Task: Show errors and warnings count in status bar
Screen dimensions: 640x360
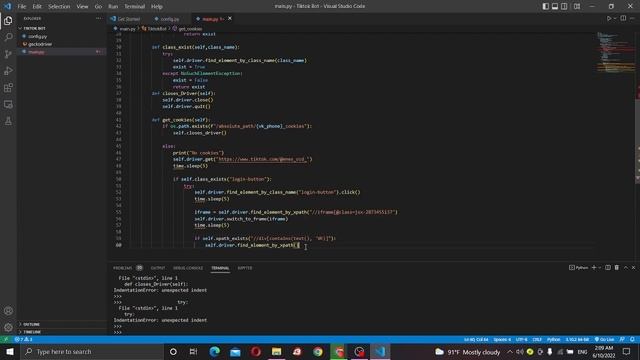Action: pyautogui.click(x=23, y=339)
